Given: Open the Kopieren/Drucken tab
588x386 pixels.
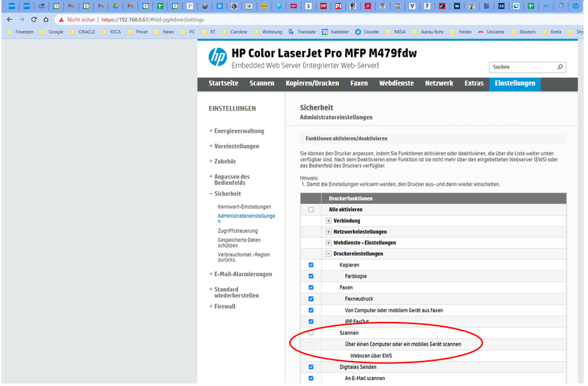Looking at the screenshot, I should click(312, 83).
